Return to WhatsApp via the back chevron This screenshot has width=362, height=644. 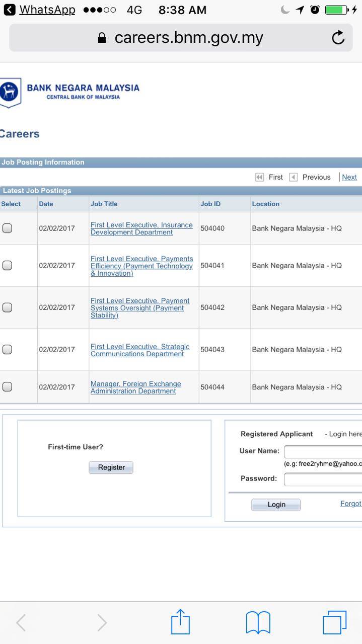10,10
